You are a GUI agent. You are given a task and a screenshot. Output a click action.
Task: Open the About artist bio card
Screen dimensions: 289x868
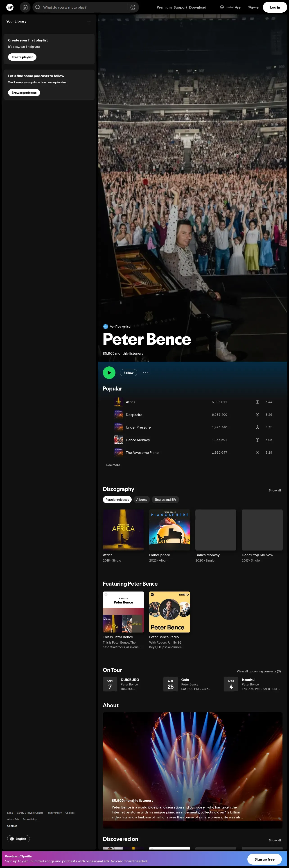192,770
